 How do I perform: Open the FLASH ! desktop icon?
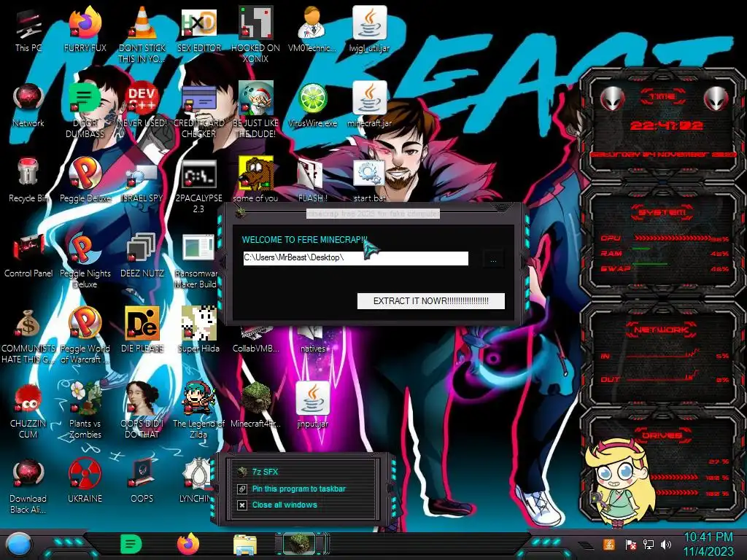[312, 179]
